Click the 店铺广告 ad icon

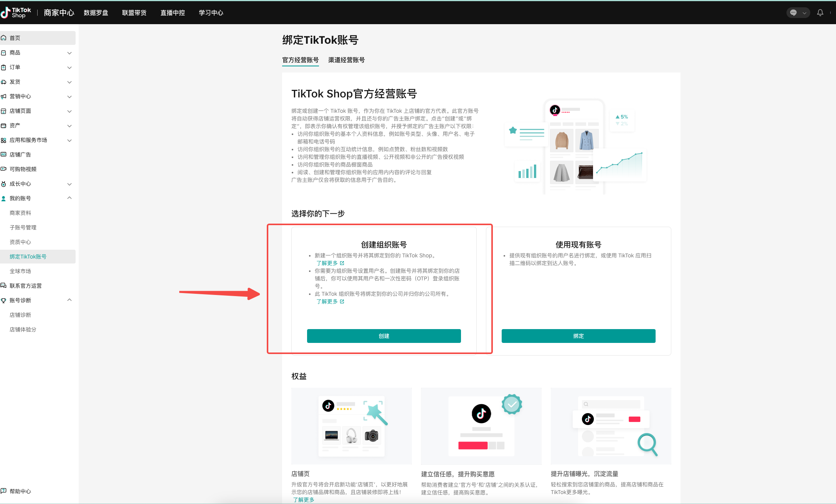4,155
